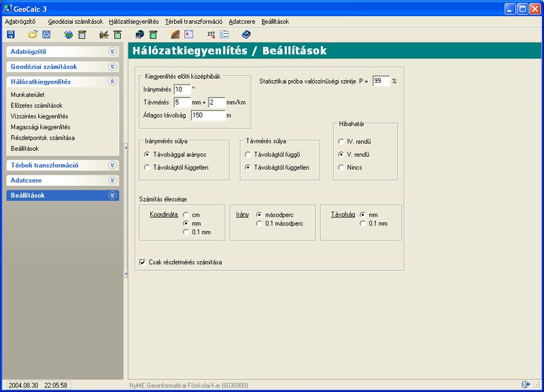Screen dimensions: 544x392
Task: Set Koordináta precision to 0.1 mm
Action: coord(186,232)
